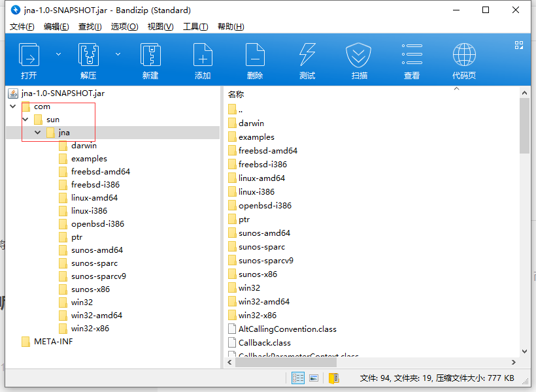Click the sort arrow above the column header

[456, 89]
